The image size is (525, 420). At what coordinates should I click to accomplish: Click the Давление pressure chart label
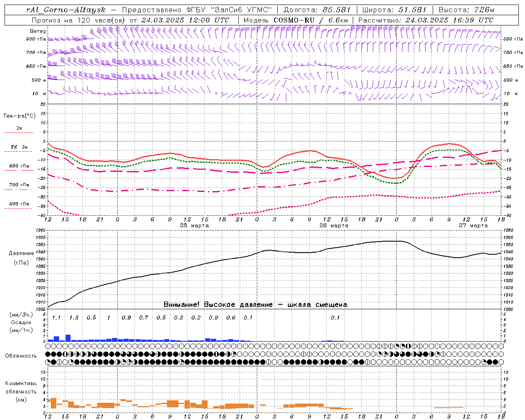coord(21,253)
